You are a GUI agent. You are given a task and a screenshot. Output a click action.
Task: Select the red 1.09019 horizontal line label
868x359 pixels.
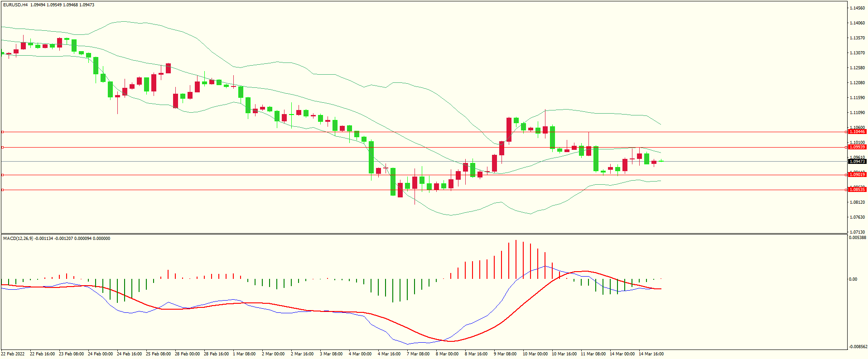click(857, 175)
